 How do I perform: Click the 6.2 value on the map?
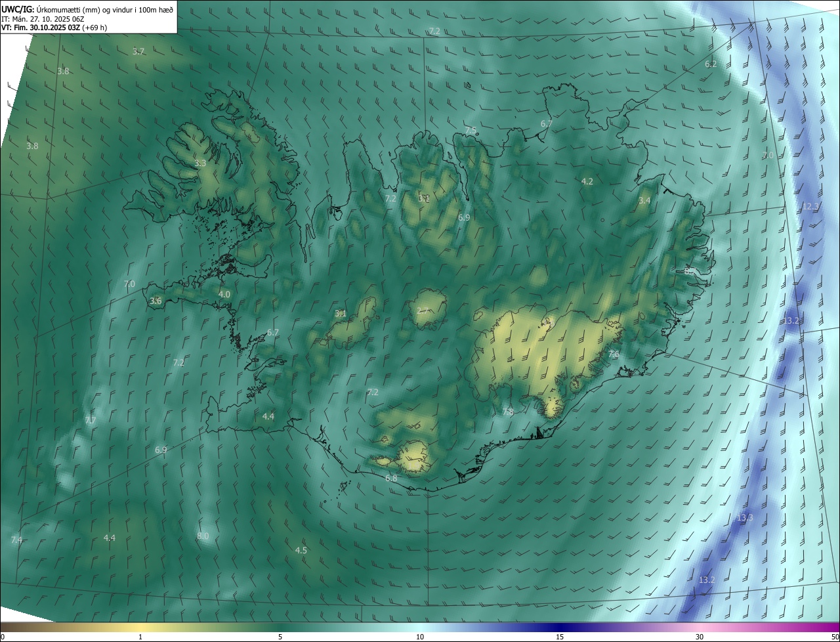711,64
